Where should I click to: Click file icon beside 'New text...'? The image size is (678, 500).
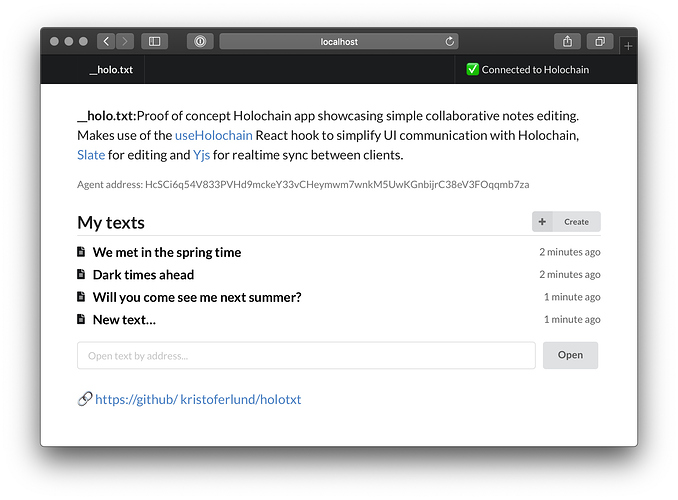click(x=81, y=319)
